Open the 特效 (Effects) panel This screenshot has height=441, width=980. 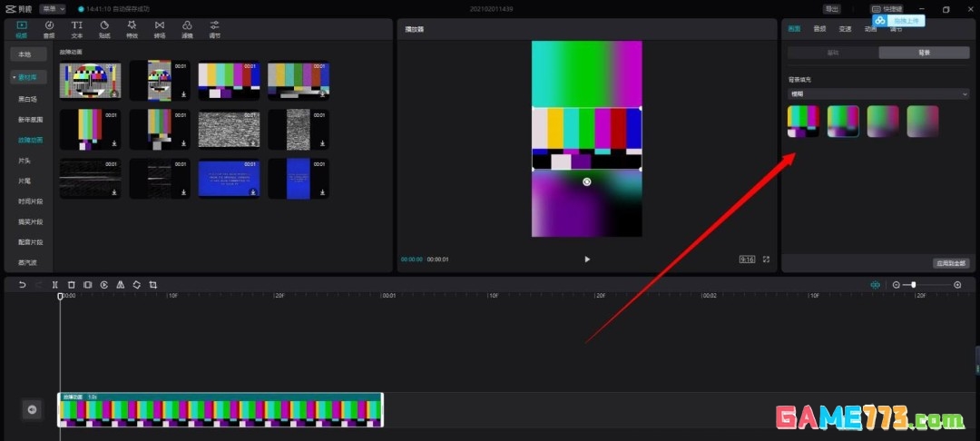coord(132,28)
